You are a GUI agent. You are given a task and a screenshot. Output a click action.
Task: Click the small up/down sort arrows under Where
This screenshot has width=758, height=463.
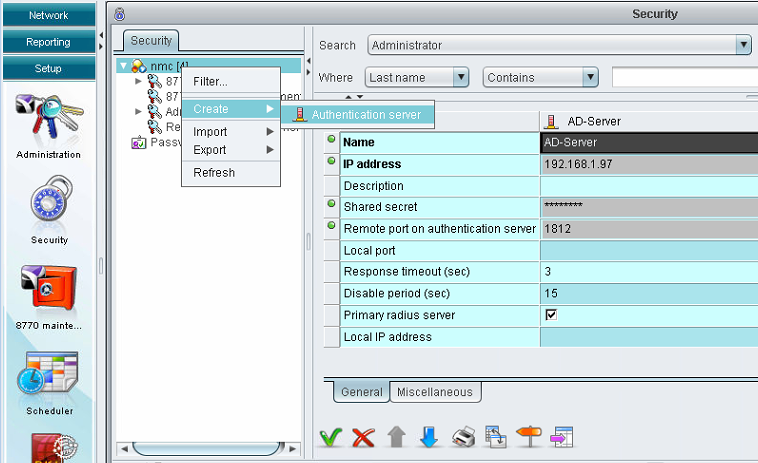tap(353, 97)
